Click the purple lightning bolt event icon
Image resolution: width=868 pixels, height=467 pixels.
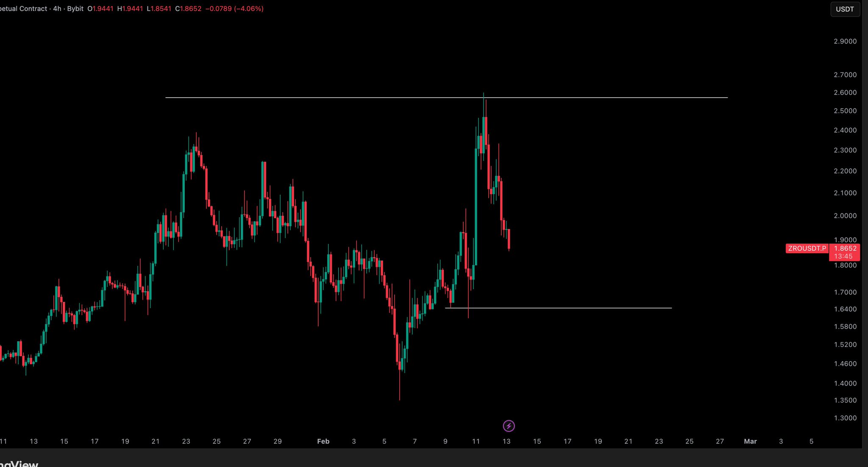509,426
